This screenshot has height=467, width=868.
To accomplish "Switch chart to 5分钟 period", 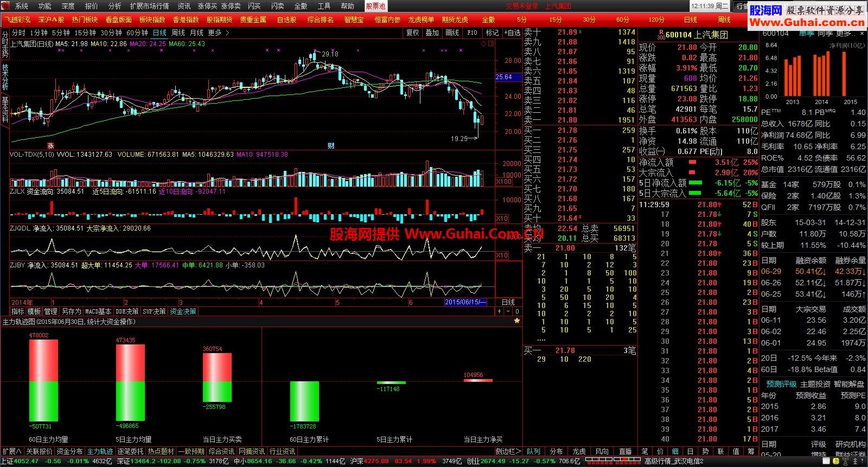I will tap(61, 33).
